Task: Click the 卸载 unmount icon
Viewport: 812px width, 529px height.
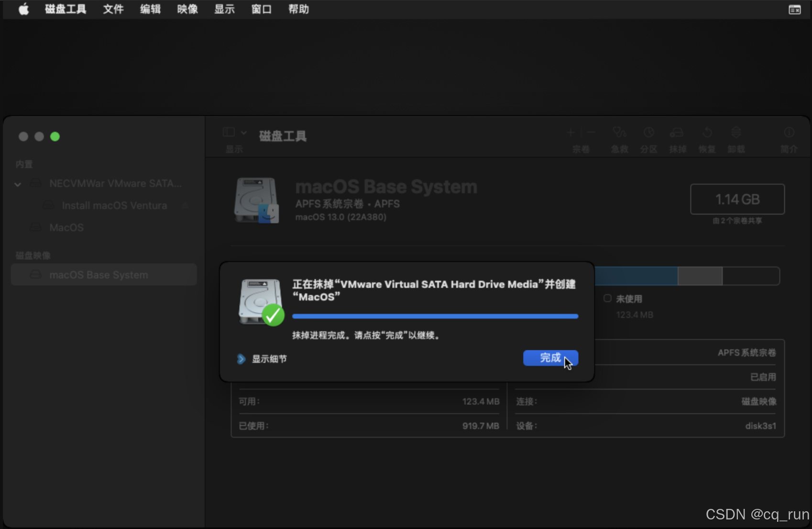Action: click(736, 132)
